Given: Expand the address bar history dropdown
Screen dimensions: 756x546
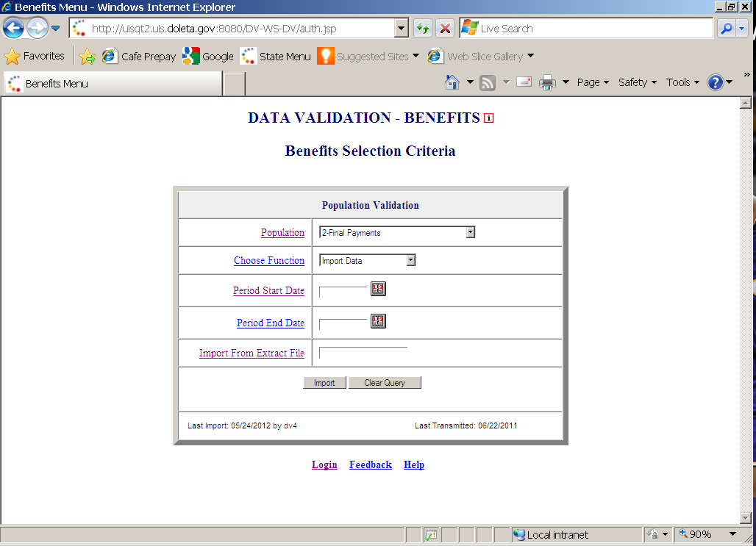Looking at the screenshot, I should coord(401,29).
